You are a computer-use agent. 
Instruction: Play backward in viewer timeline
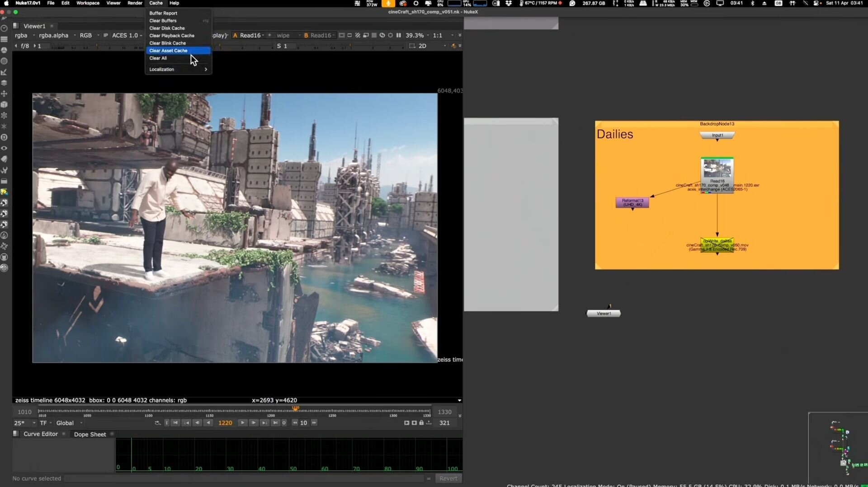pos(208,423)
